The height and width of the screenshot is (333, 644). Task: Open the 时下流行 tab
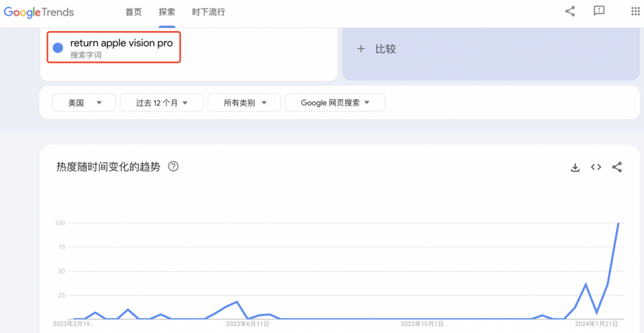tap(209, 12)
